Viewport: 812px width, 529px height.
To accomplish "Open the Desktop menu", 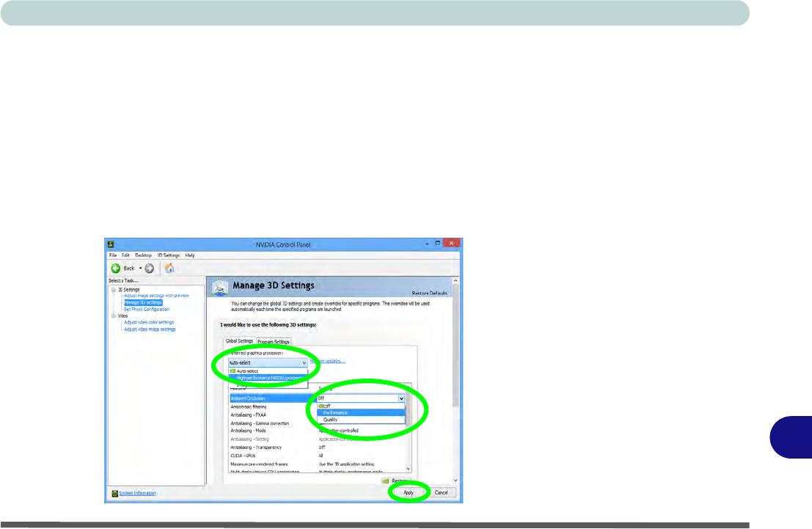I will pos(144,255).
